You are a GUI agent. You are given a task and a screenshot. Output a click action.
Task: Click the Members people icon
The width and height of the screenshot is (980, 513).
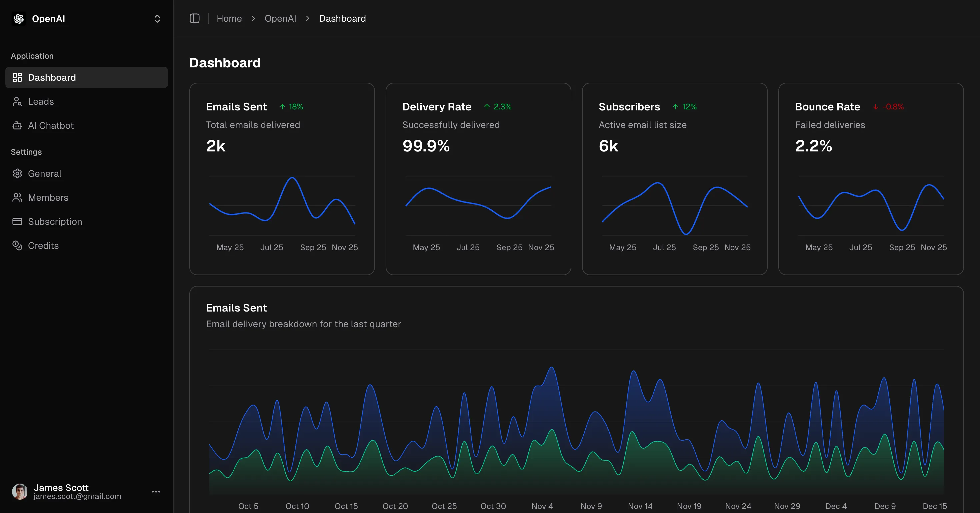[x=17, y=197]
